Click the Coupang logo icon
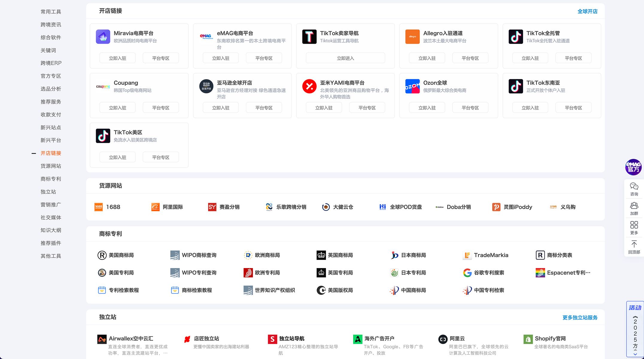644x359 pixels. pyautogui.click(x=103, y=86)
